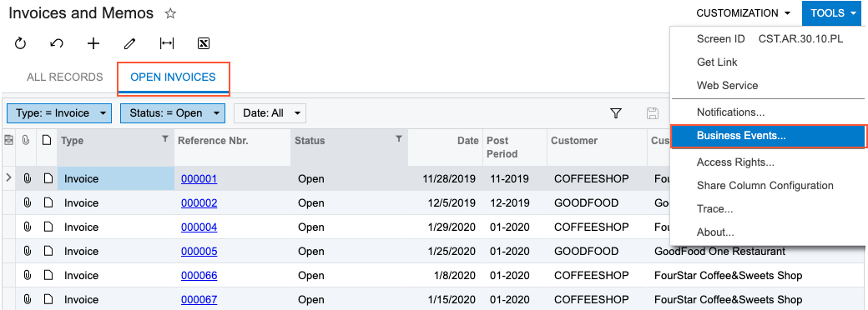Click the Refresh icon in toolbar
This screenshot has width=868, height=310.
pos(21,43)
